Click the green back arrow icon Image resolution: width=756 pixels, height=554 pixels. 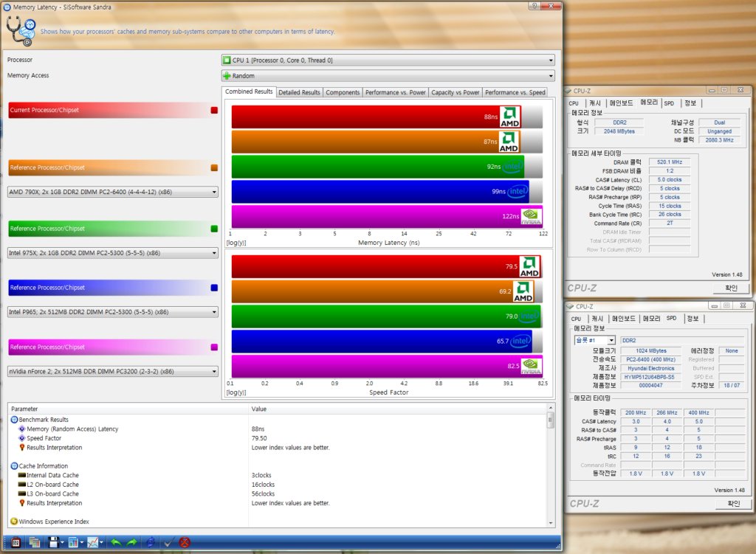point(116,542)
